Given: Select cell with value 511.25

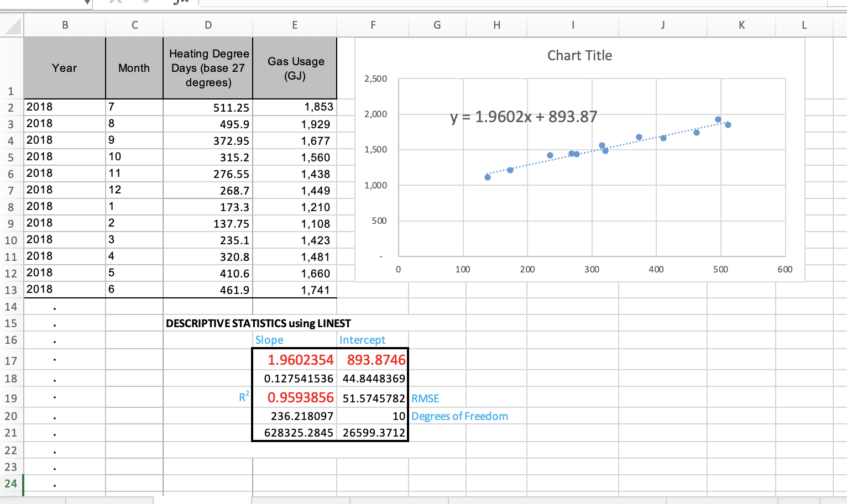Looking at the screenshot, I should click(x=208, y=107).
